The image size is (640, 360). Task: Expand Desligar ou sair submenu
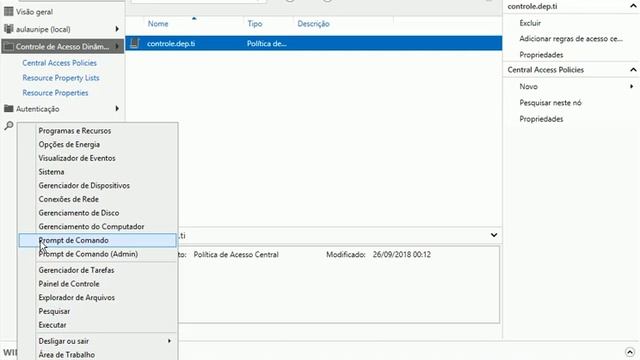pyautogui.click(x=98, y=341)
